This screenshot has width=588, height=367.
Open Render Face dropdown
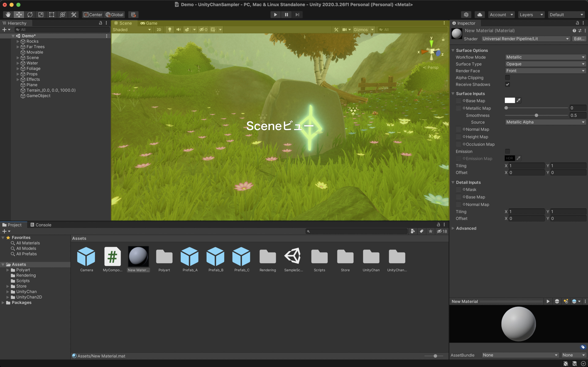point(545,71)
